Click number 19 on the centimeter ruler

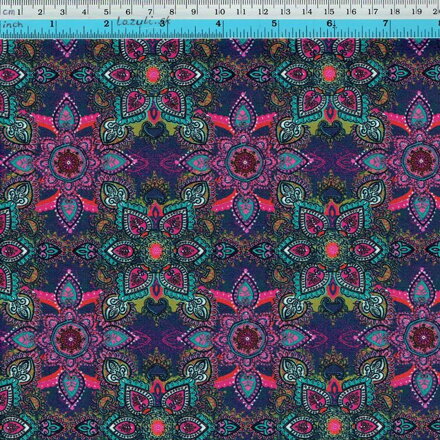click(x=417, y=12)
